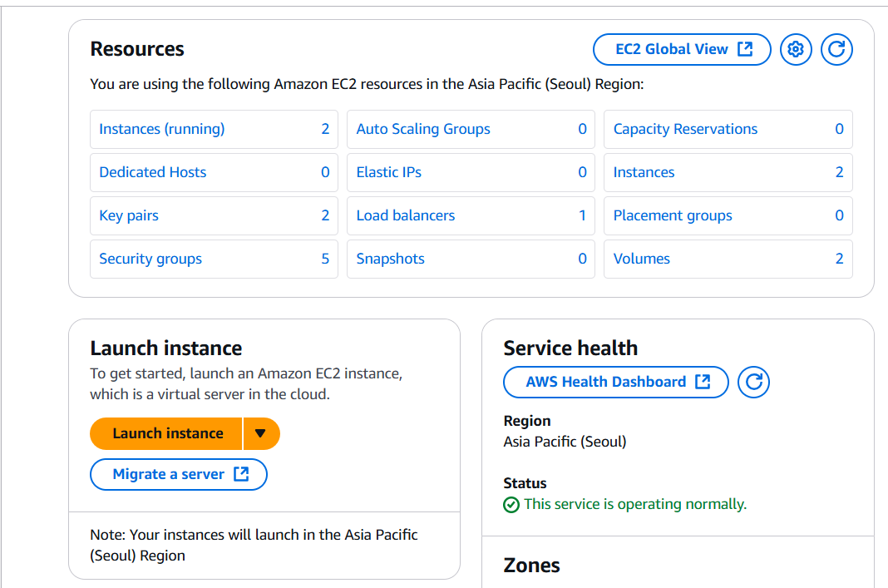Refresh the Service health panel
Viewport: 888px width, 588px height.
coord(754,383)
